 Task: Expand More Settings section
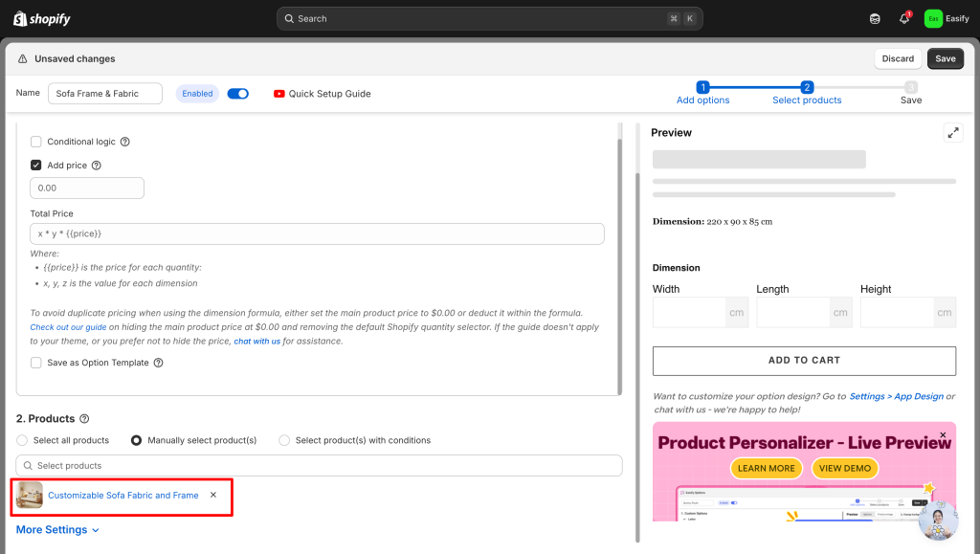click(x=57, y=530)
